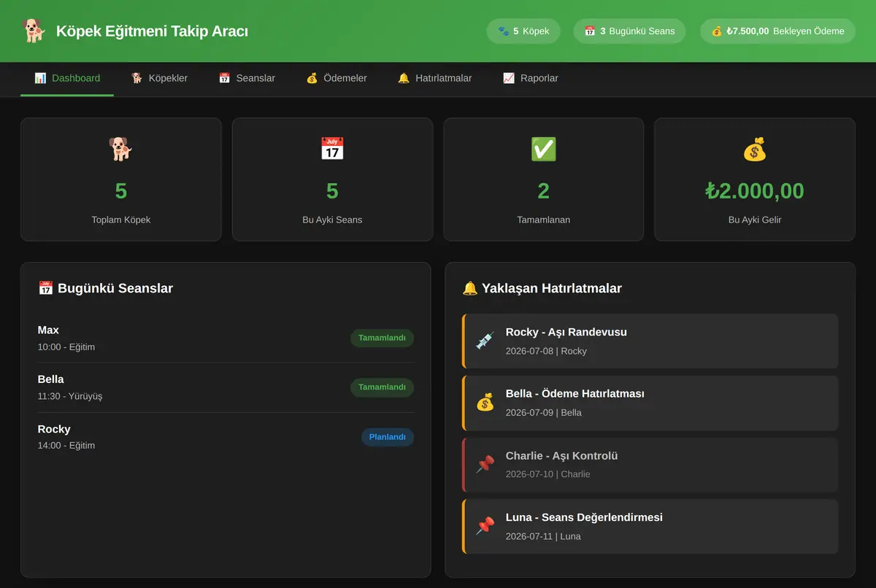Image resolution: width=876 pixels, height=588 pixels.
Task: Click the money bag icon on Bella reminder
Action: pos(485,402)
